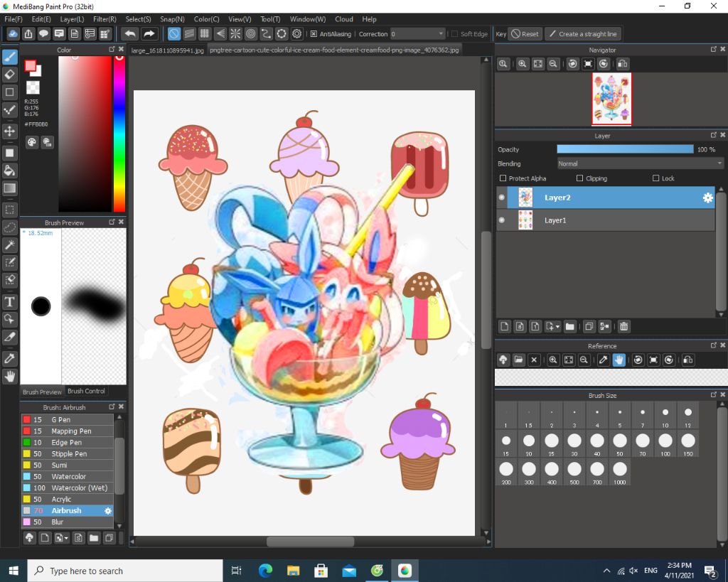
Task: Select the Reference panel eyedropper icon
Action: click(x=603, y=360)
